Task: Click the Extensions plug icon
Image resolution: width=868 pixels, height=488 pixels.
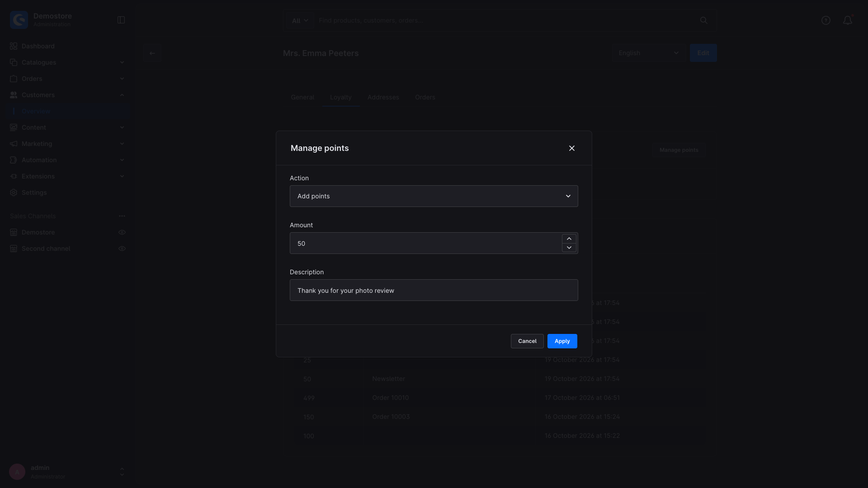Action: click(14, 176)
